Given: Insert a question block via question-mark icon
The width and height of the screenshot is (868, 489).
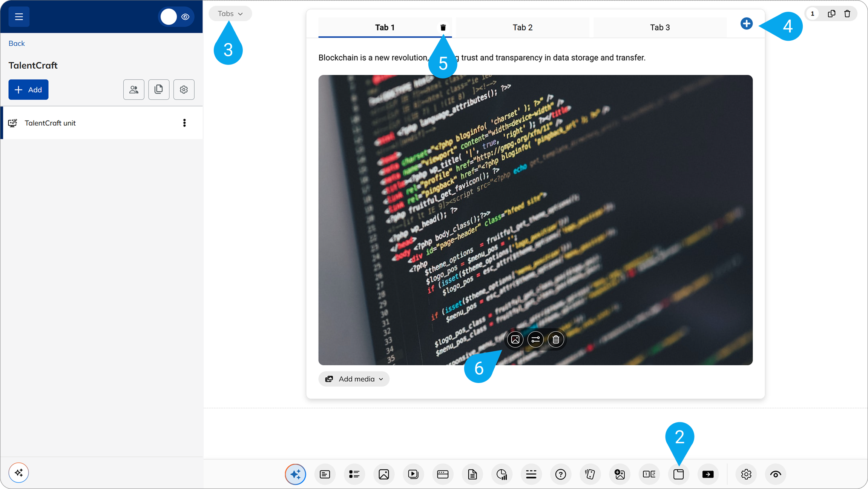Looking at the screenshot, I should tap(560, 474).
